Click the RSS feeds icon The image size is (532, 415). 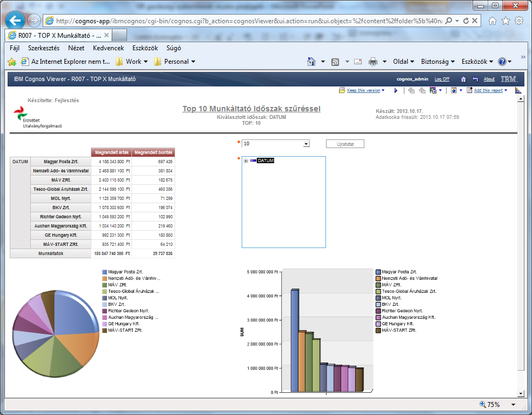click(335, 62)
